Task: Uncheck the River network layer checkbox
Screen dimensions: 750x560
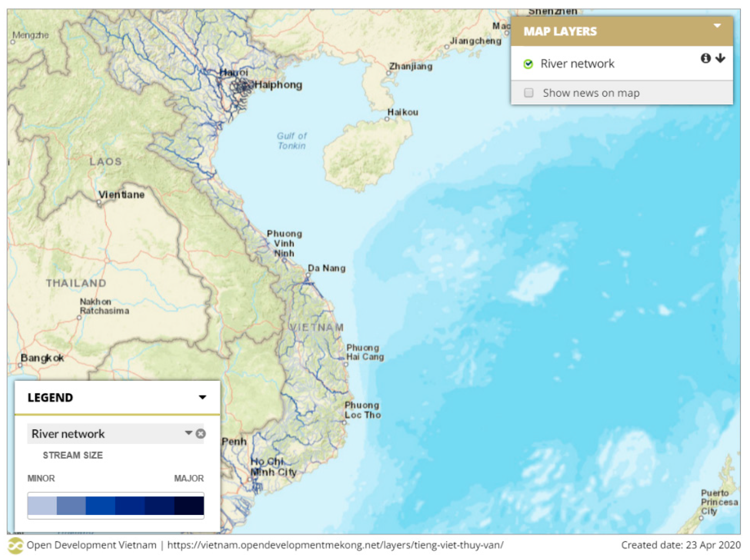Action: point(528,64)
